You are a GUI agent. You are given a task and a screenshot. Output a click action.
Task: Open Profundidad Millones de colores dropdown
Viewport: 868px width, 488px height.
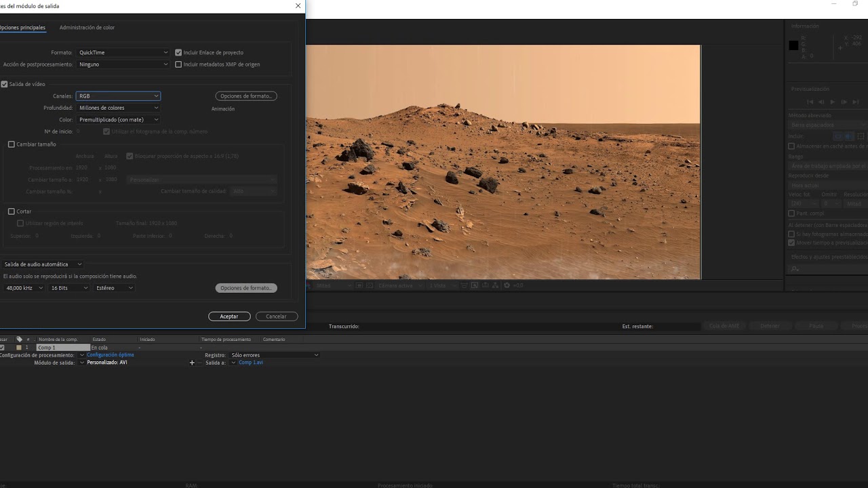click(118, 108)
